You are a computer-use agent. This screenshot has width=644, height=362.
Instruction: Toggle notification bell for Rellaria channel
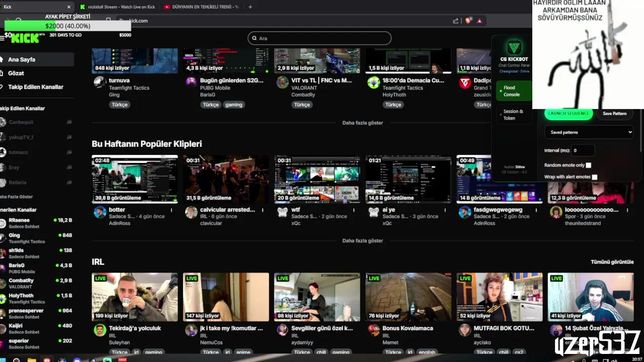click(x=69, y=183)
